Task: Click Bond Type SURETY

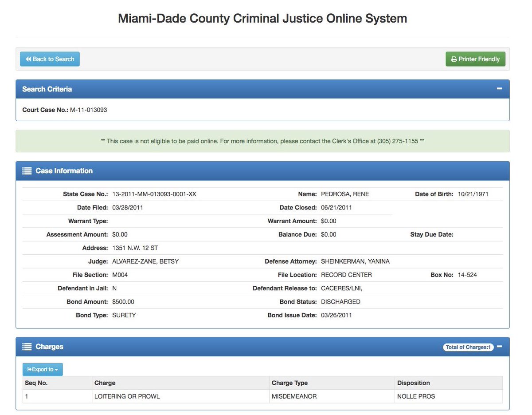Action: click(x=124, y=315)
